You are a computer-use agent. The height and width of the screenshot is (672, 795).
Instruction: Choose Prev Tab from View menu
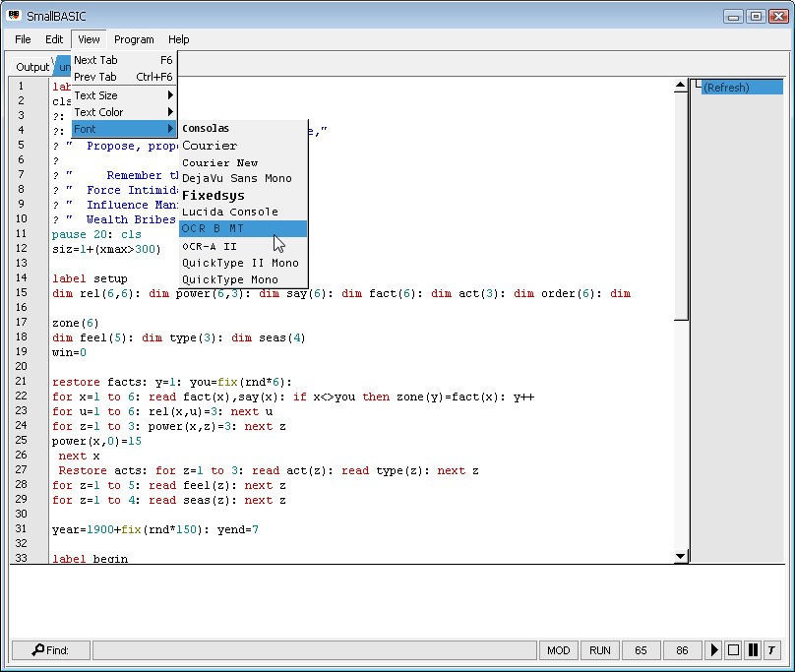pos(124,77)
